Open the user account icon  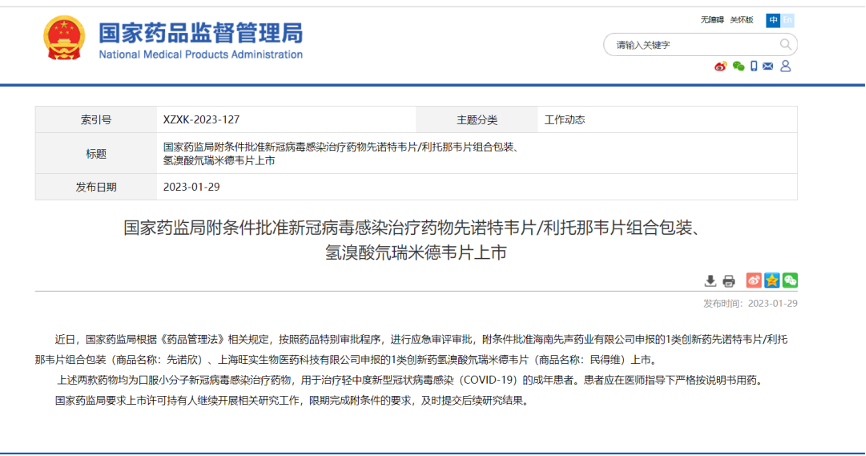click(785, 66)
